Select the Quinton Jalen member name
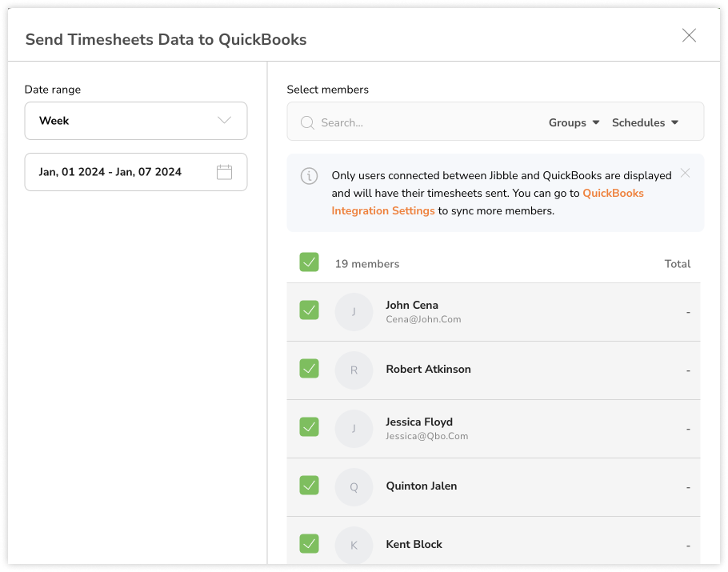Viewport: 728px width, 572px height. coord(421,486)
